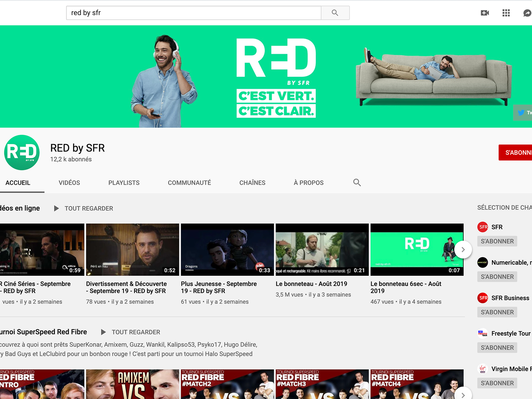This screenshot has height=399, width=532.
Task: Advance the uploads carousel right arrow
Action: 463,249
